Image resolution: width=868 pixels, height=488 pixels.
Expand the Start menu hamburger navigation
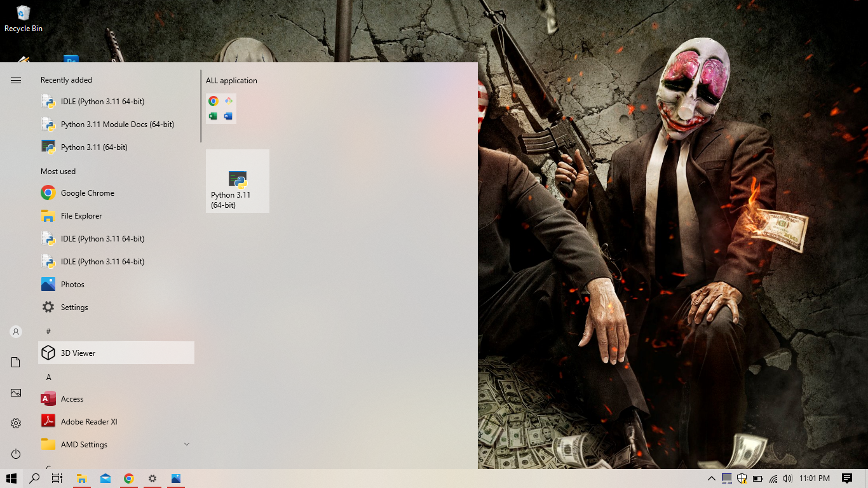pos(16,80)
